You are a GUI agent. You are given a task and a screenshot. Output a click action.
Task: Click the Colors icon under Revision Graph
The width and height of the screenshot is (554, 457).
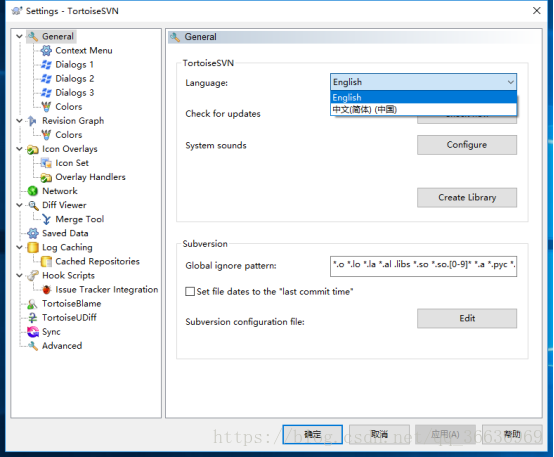tap(46, 135)
